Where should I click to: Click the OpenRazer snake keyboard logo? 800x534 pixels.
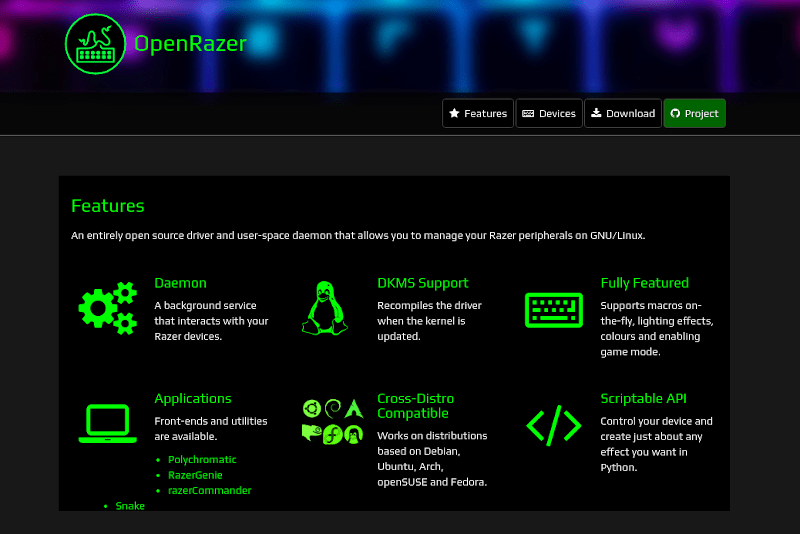click(x=95, y=43)
